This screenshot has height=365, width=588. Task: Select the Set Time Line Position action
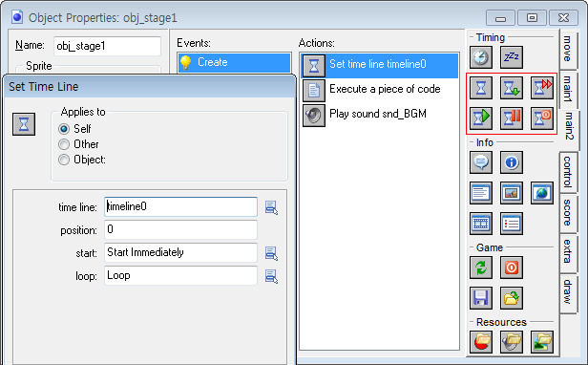point(512,88)
